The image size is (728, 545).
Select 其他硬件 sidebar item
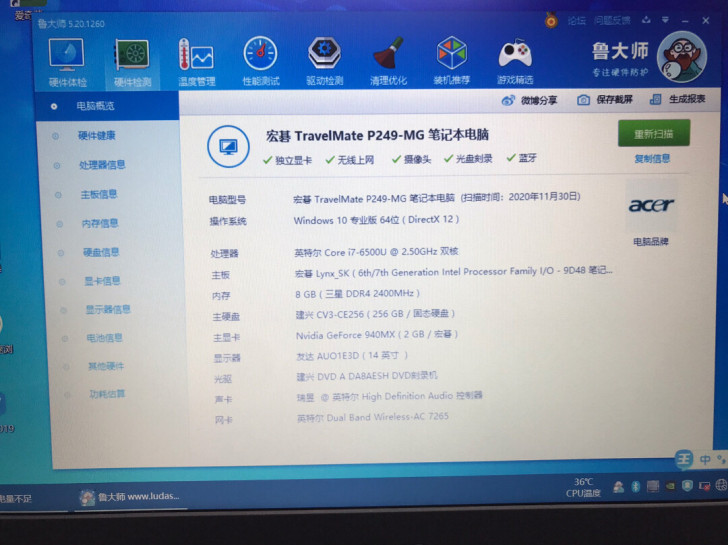click(106, 366)
